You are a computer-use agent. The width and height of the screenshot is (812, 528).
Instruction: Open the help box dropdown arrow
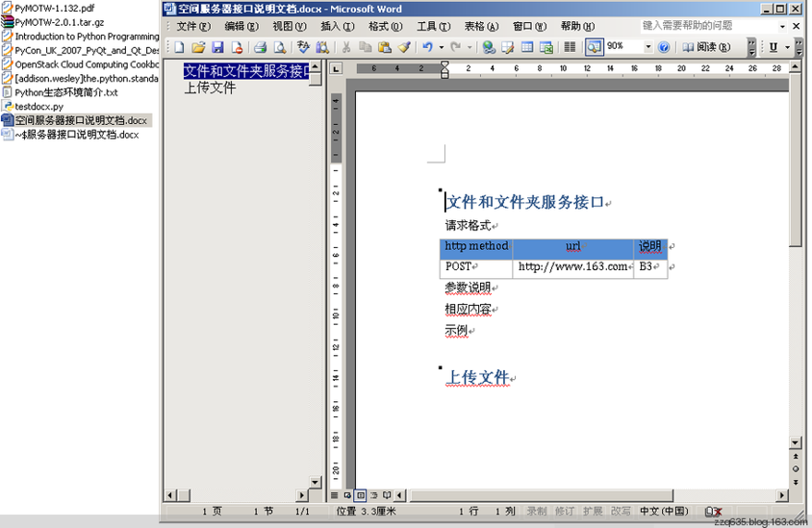click(782, 26)
